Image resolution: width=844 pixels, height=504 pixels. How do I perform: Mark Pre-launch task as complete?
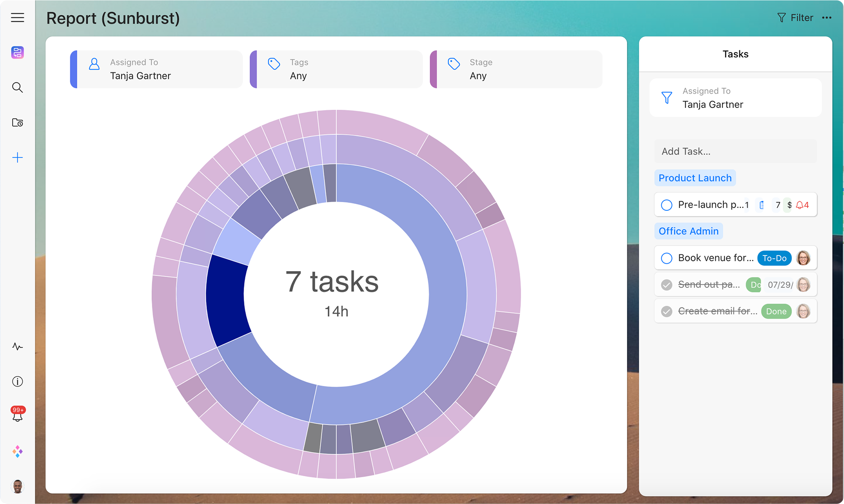tap(666, 205)
